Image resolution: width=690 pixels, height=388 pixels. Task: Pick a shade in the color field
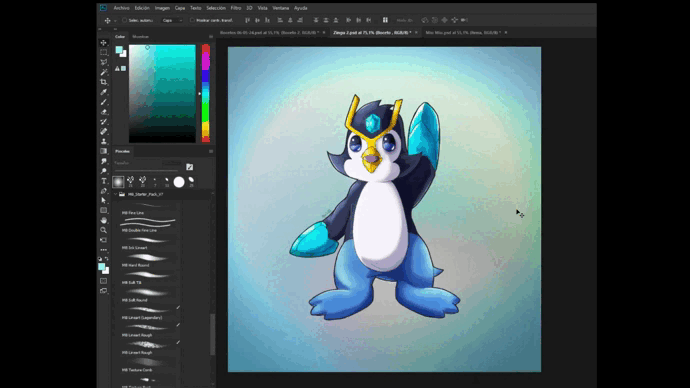tap(162, 93)
